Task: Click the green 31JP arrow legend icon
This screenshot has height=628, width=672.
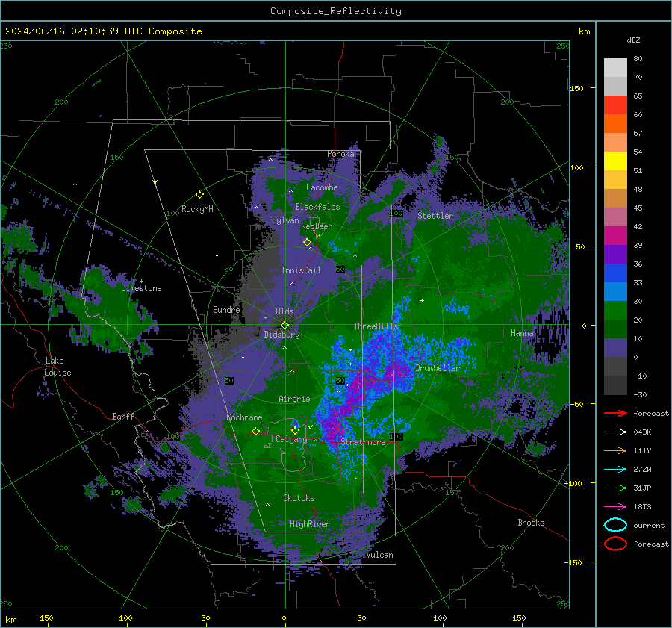Action: tap(615, 488)
